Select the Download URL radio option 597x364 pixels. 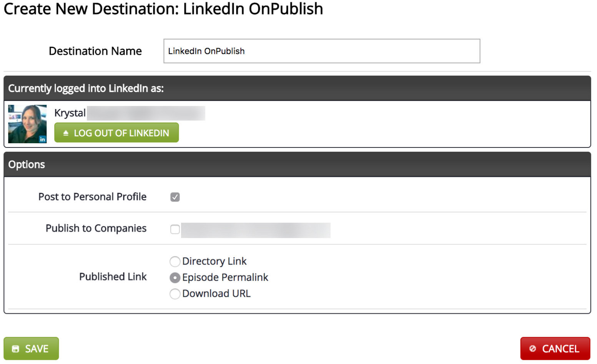click(x=175, y=294)
